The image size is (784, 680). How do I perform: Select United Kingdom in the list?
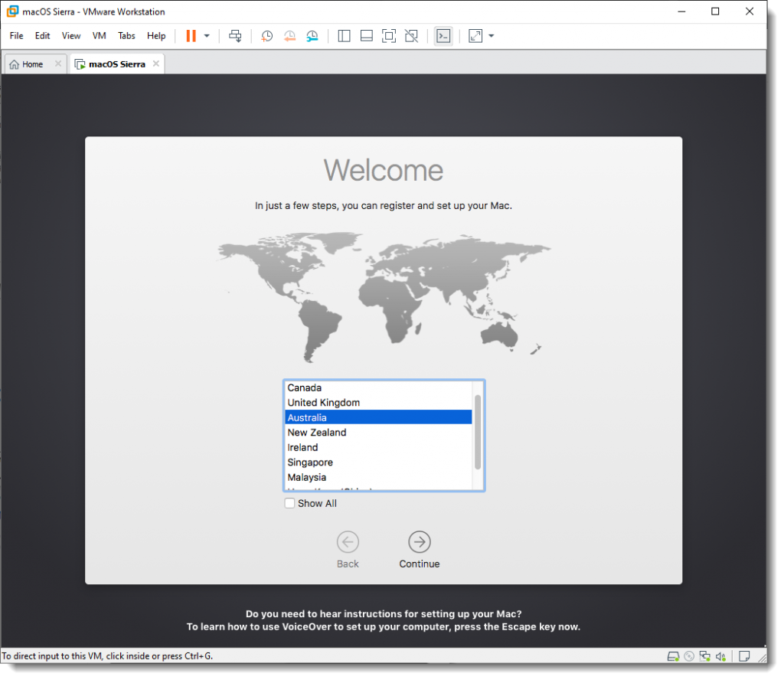(x=378, y=403)
